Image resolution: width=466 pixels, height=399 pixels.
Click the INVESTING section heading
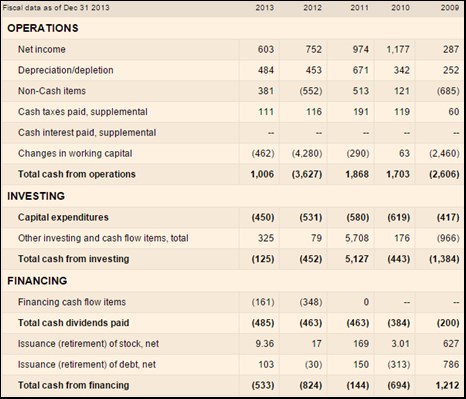coord(36,196)
